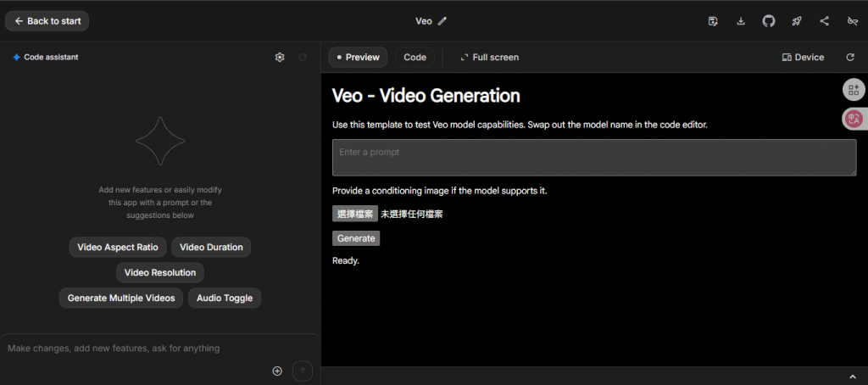Click the 選擇檔案 file chooser button
Viewport: 868px width, 385px height.
(x=355, y=214)
